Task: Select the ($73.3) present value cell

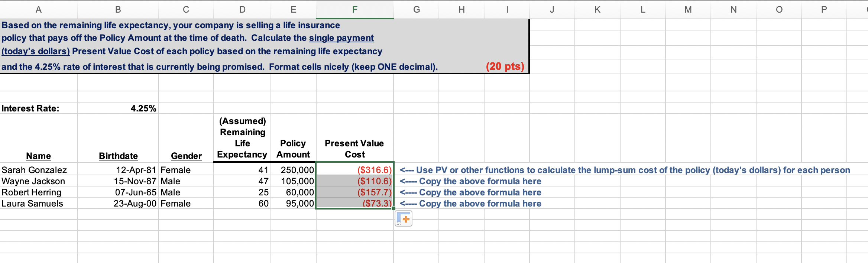Action: tap(355, 203)
